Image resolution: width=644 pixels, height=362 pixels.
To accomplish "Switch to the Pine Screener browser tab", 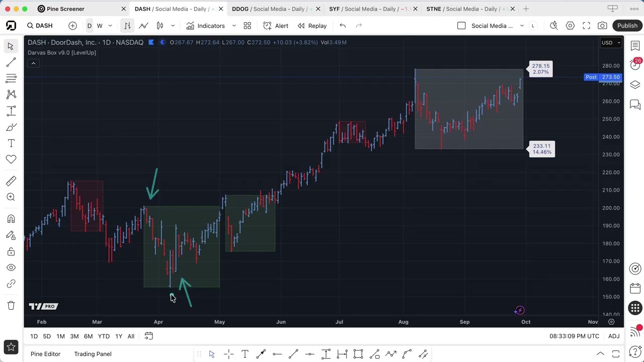I will click(x=80, y=9).
